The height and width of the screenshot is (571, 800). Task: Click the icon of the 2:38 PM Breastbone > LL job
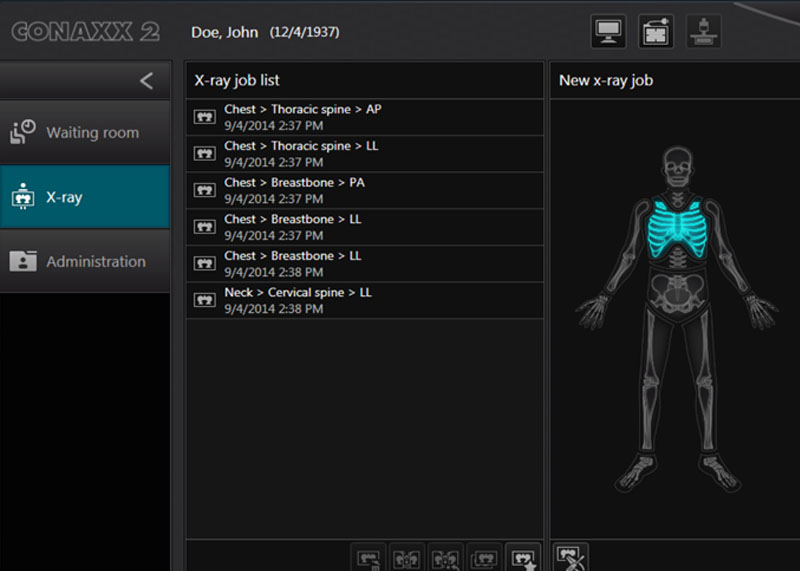pos(205,264)
